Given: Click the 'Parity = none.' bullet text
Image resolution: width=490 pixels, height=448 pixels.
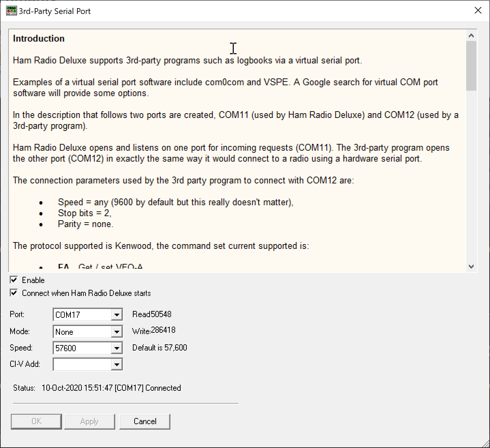Looking at the screenshot, I should 86,224.
